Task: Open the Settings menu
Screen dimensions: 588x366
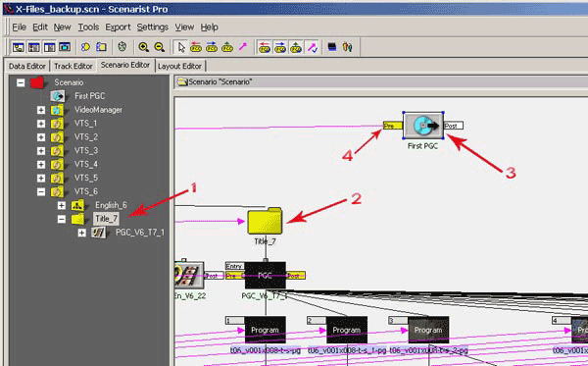Action: [x=152, y=27]
